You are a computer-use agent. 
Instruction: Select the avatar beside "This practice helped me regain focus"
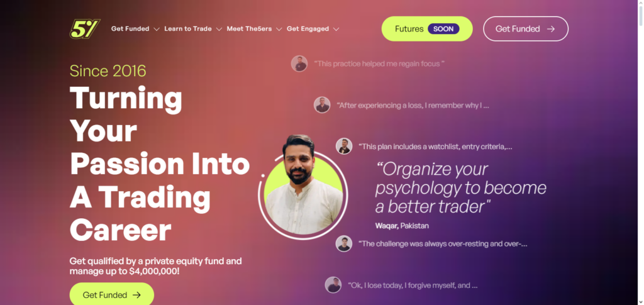pyautogui.click(x=299, y=64)
